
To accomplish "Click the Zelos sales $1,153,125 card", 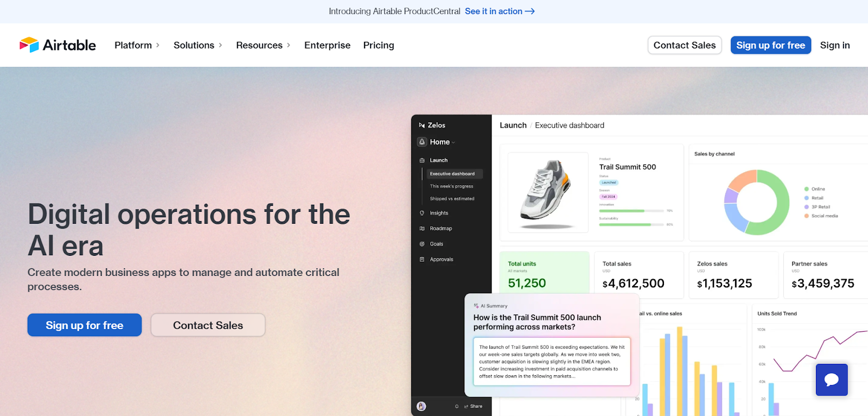I will (733, 275).
